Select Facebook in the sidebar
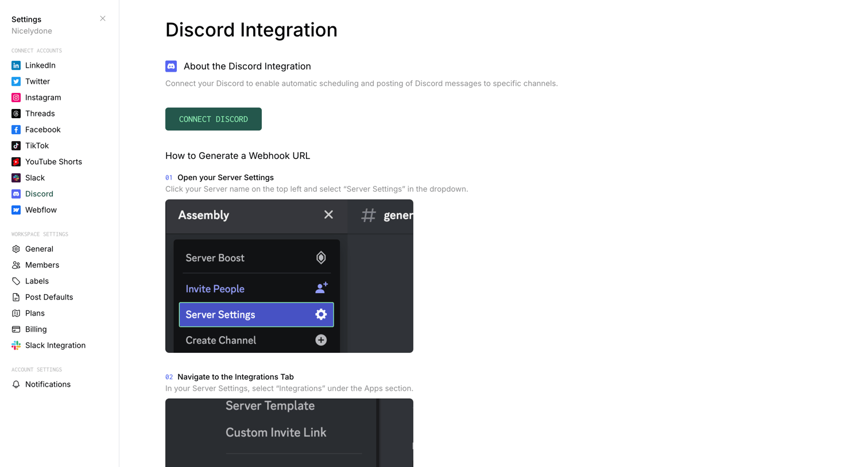Viewport: 868px width, 467px height. pyautogui.click(x=43, y=130)
